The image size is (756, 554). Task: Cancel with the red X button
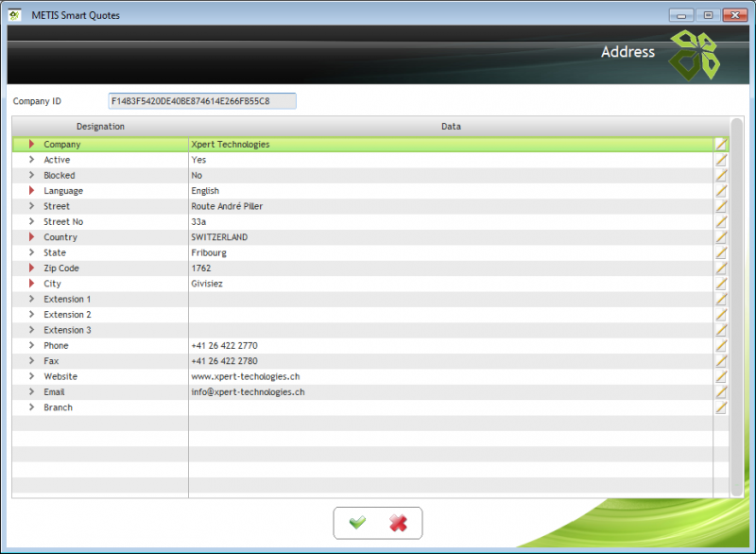tap(398, 523)
